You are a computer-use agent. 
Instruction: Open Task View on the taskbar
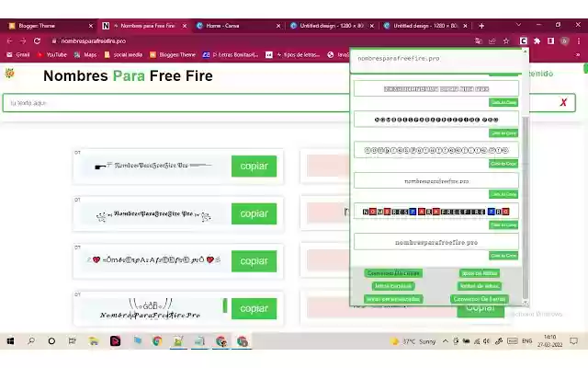coord(72,341)
